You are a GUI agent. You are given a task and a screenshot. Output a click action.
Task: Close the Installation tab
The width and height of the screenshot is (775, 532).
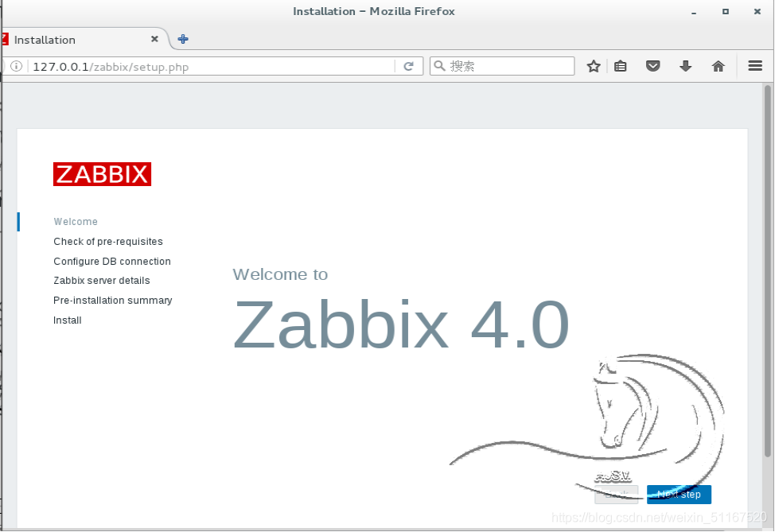tap(154, 38)
